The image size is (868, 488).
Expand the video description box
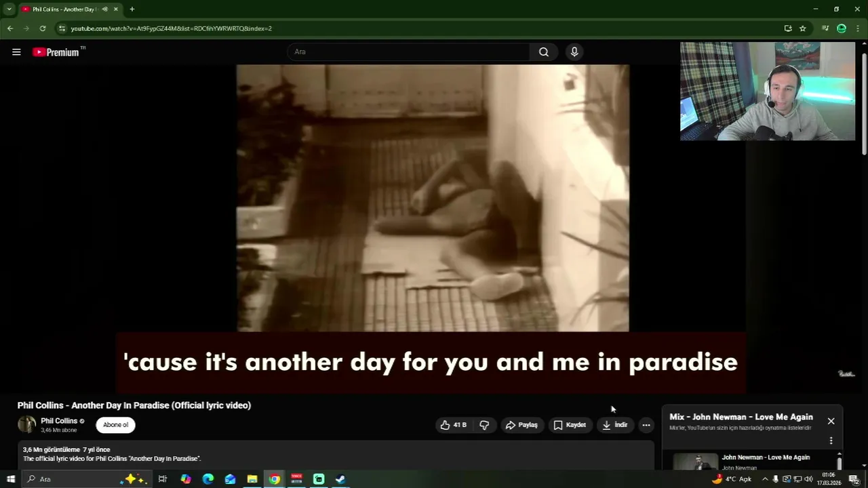tap(336, 455)
